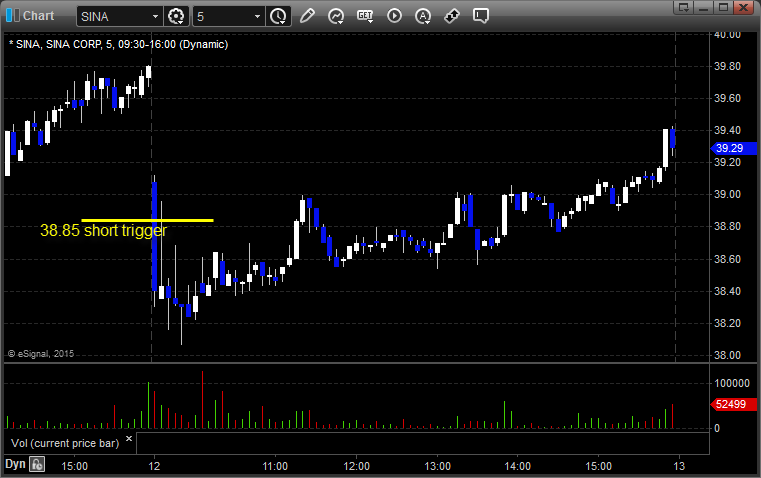Viewport: 761px width, 478px height.
Task: Open the alerts A icon menu
Action: coord(423,16)
